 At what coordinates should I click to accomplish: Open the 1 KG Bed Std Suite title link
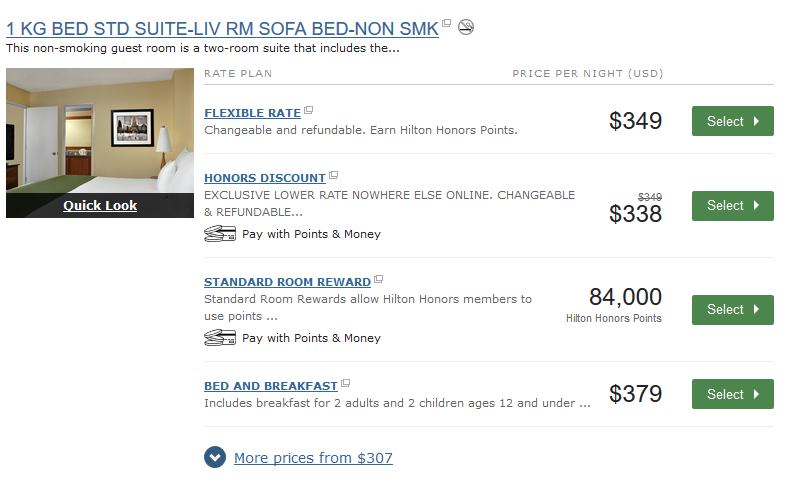point(222,29)
